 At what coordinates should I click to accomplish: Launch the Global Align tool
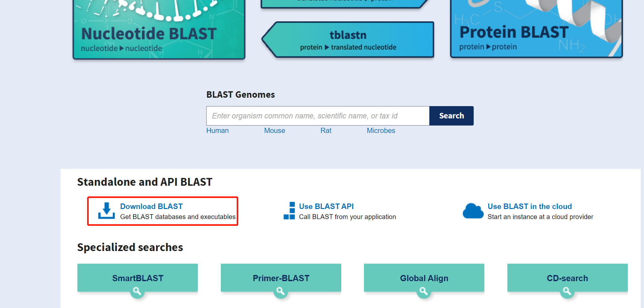(x=424, y=278)
